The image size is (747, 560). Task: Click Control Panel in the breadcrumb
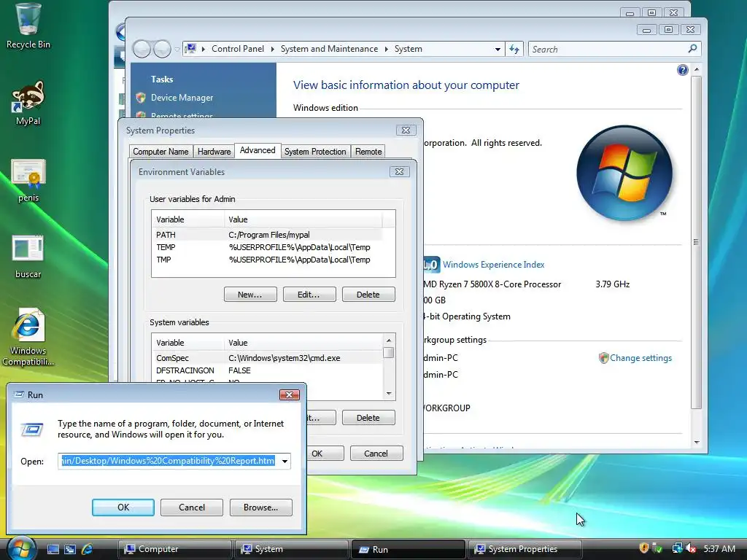coord(238,49)
